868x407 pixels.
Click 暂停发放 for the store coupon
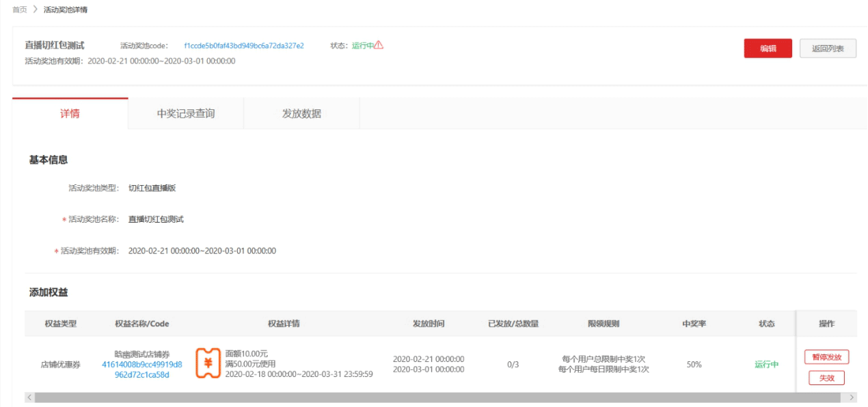[x=826, y=356]
